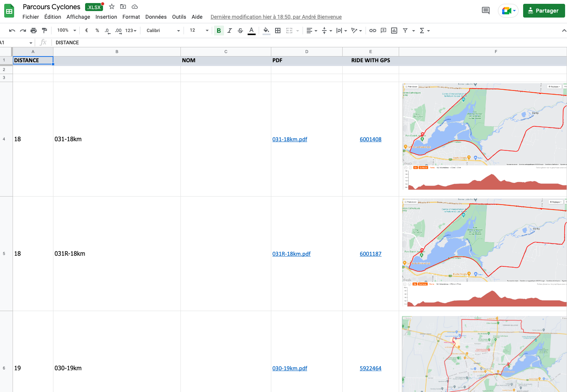Click the Partager share button
The image size is (567, 392).
[544, 11]
